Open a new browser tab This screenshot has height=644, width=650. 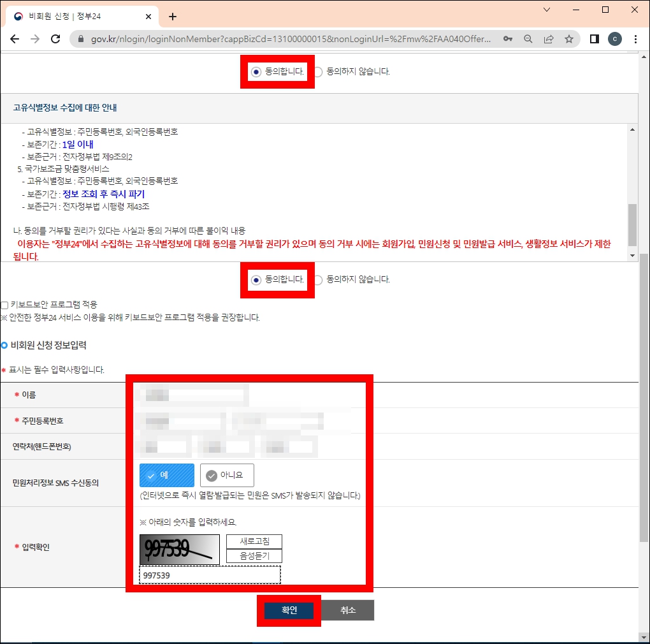(172, 17)
